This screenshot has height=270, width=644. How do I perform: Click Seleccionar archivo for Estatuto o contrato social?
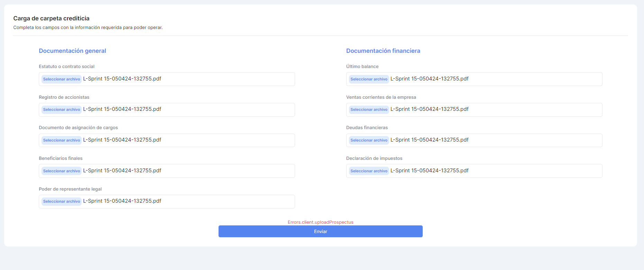click(62, 79)
